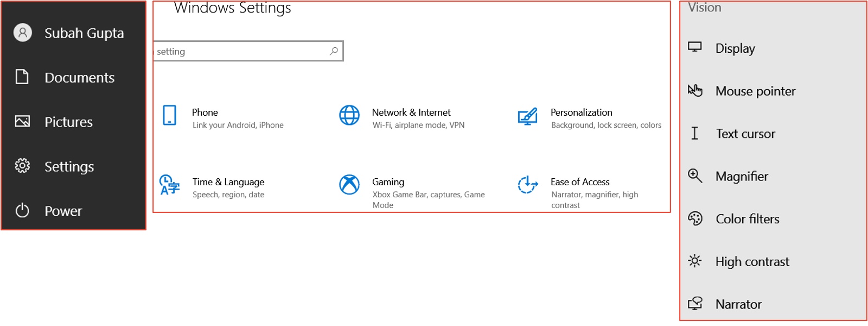Open the Phone settings category

[x=224, y=118]
